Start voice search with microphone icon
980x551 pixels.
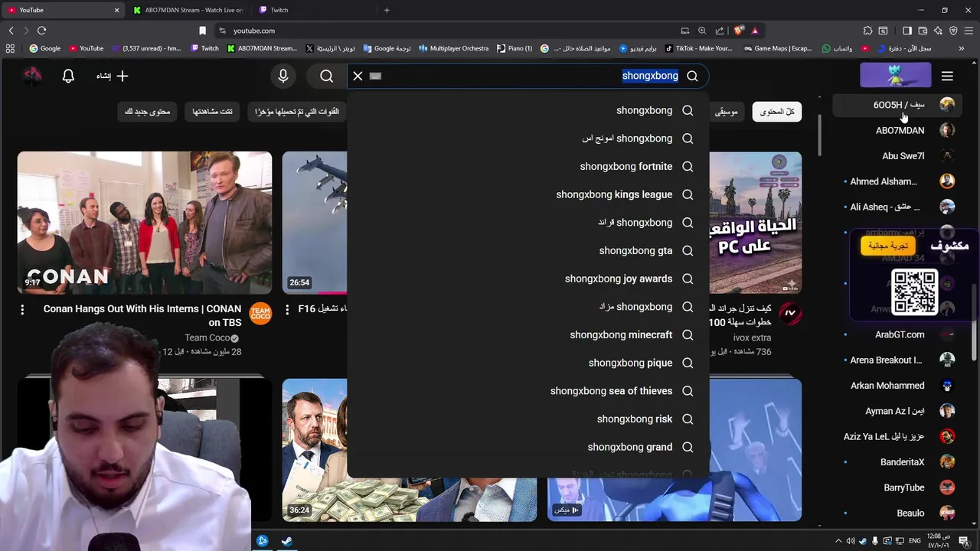tap(283, 76)
